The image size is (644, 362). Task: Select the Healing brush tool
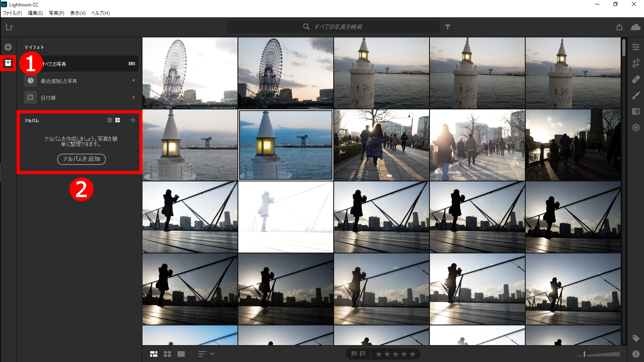[636, 79]
